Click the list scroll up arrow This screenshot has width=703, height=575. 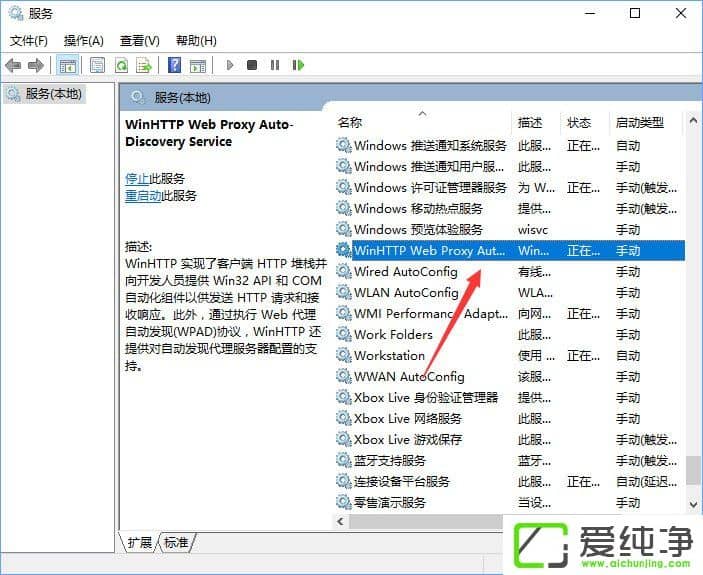point(693,121)
